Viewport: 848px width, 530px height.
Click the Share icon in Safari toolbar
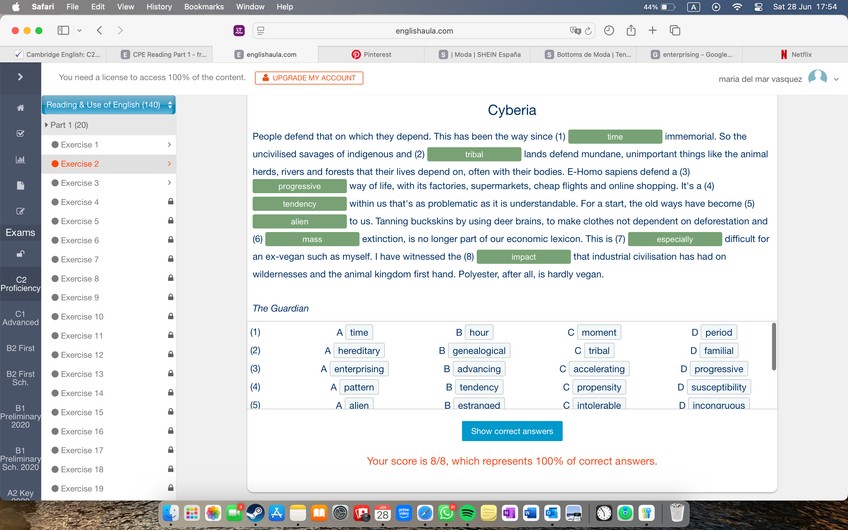pyautogui.click(x=631, y=30)
